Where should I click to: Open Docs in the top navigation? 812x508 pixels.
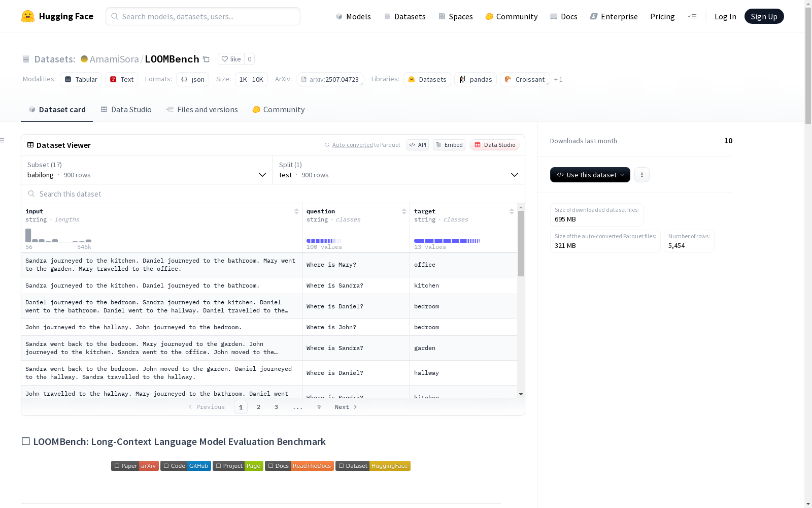pyautogui.click(x=564, y=16)
